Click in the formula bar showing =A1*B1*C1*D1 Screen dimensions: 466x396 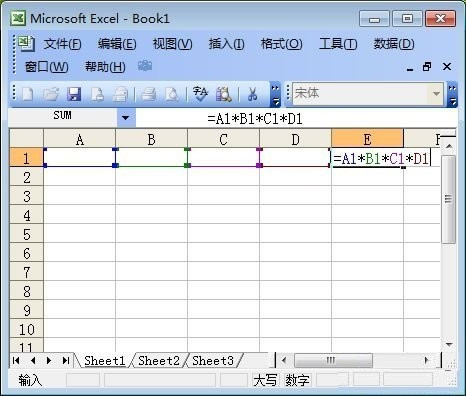coord(296,119)
